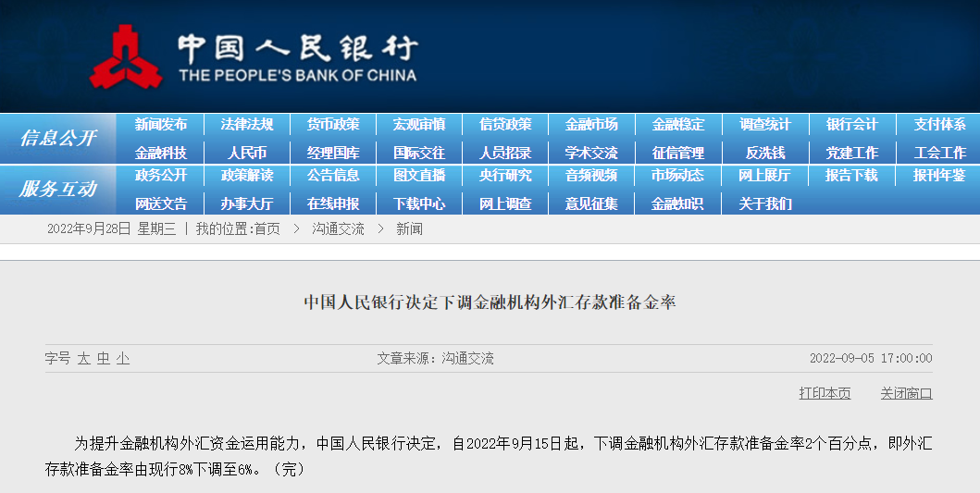Image resolution: width=980 pixels, height=493 pixels.
Task: Open 调查统计 menu item
Action: (765, 124)
